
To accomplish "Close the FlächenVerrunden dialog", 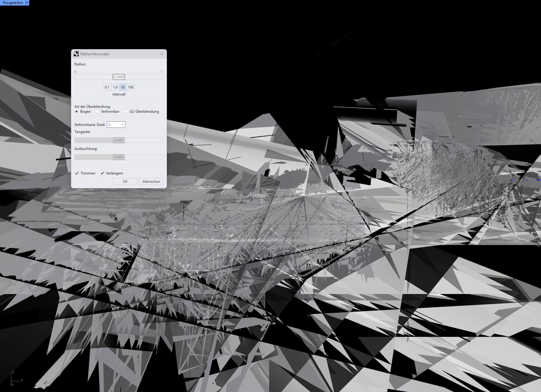I will [162, 54].
